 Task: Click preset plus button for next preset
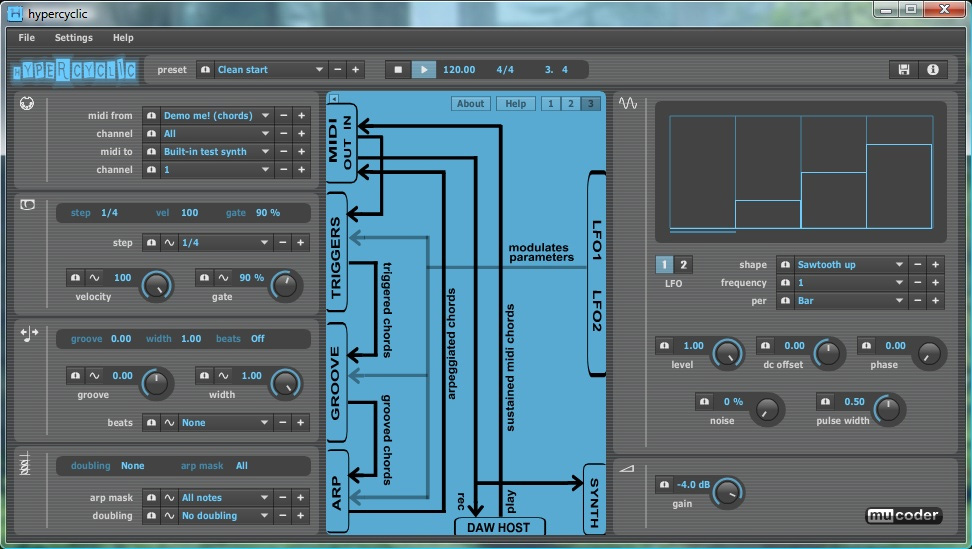click(x=356, y=69)
